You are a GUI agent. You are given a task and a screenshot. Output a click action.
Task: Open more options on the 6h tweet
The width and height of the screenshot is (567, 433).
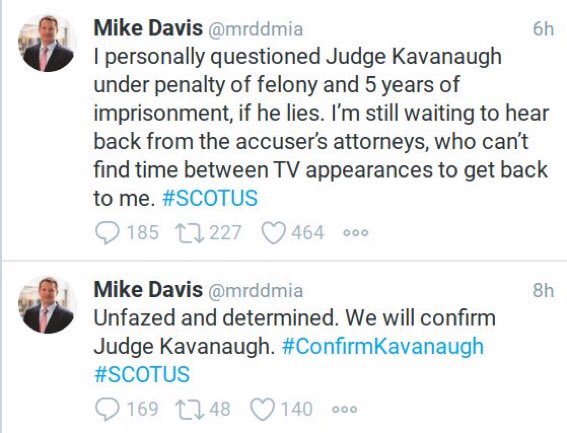coord(355,233)
